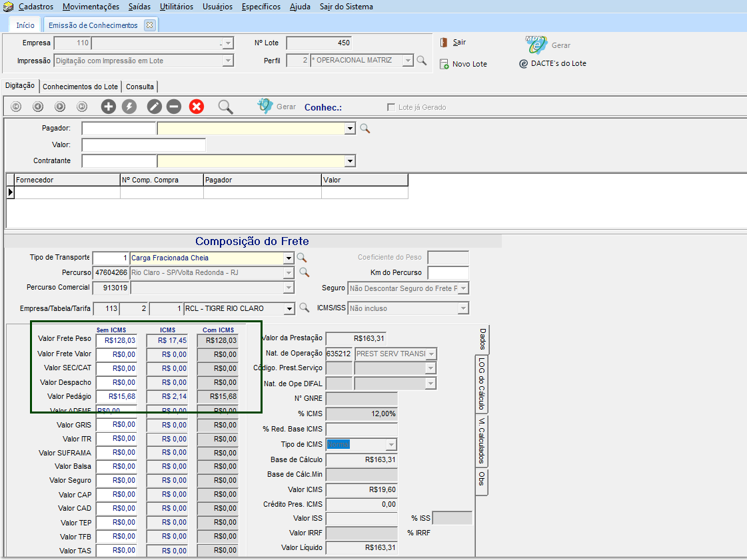This screenshot has width=747, height=560.
Task: Toggle the Lote já Gerado checkbox
Action: (391, 107)
